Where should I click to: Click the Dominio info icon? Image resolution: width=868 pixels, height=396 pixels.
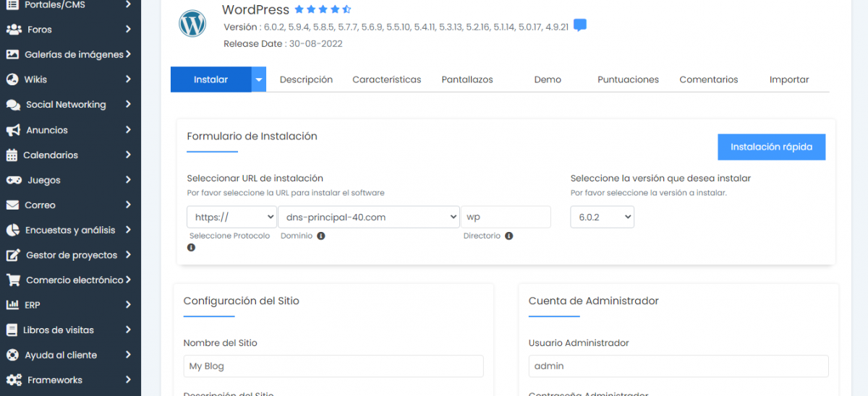tap(321, 236)
